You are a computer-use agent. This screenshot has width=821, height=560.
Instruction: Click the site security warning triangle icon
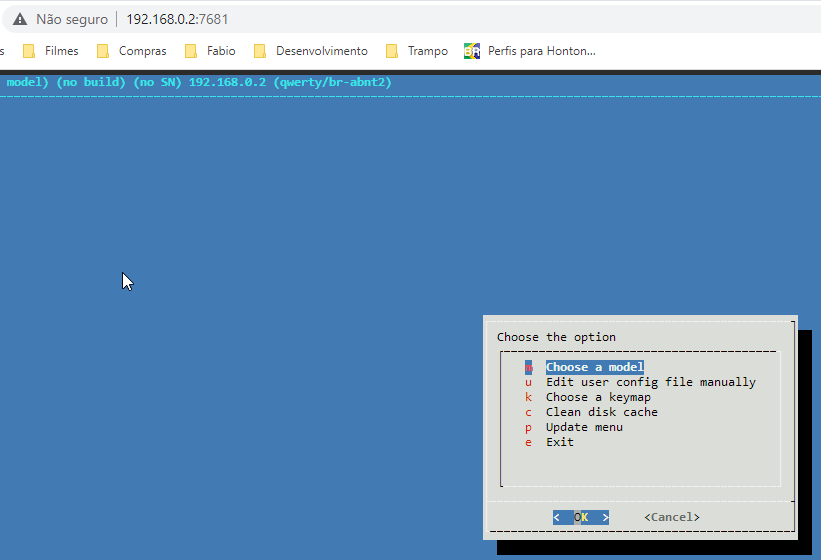[20, 19]
